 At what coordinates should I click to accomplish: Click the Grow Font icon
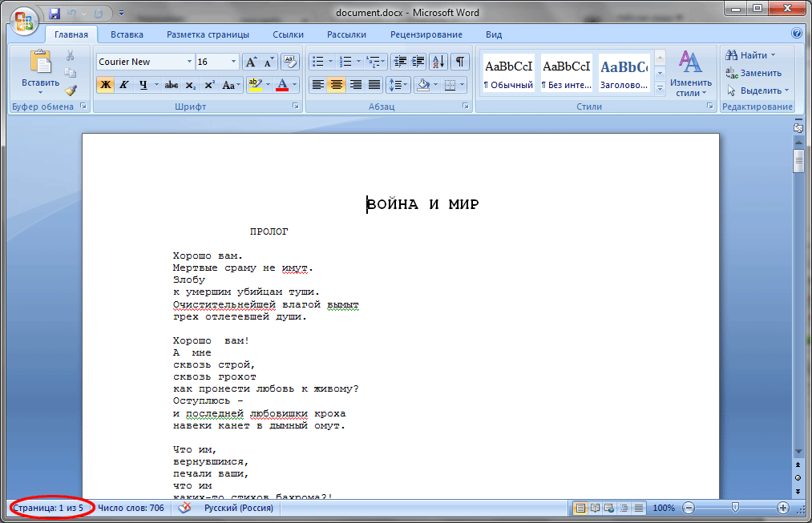[251, 62]
